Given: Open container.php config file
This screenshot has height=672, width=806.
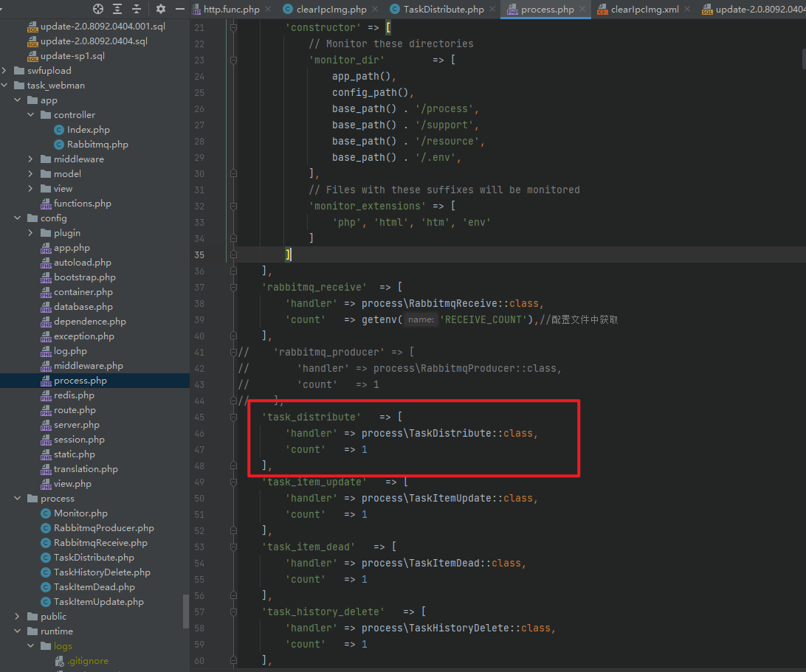Looking at the screenshot, I should click(x=83, y=292).
